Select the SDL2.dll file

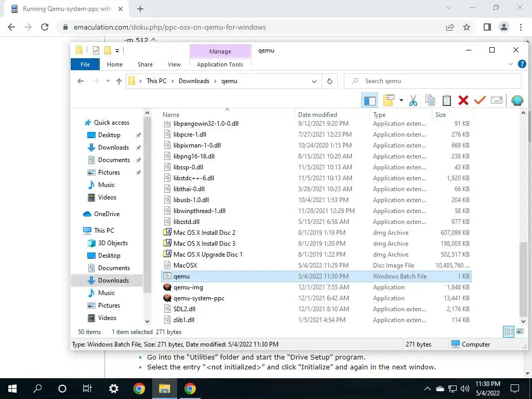point(316,309)
